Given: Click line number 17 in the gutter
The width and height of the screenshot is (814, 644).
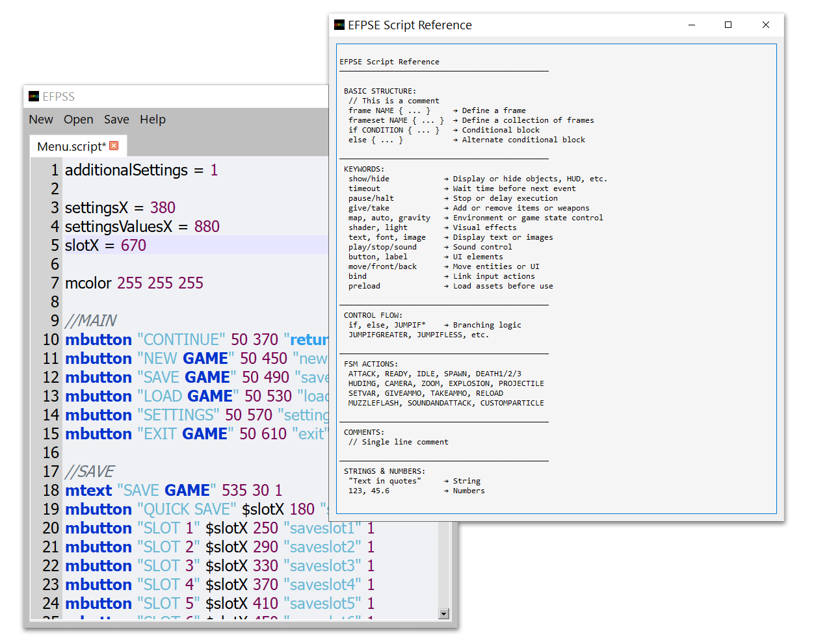Looking at the screenshot, I should coord(51,472).
